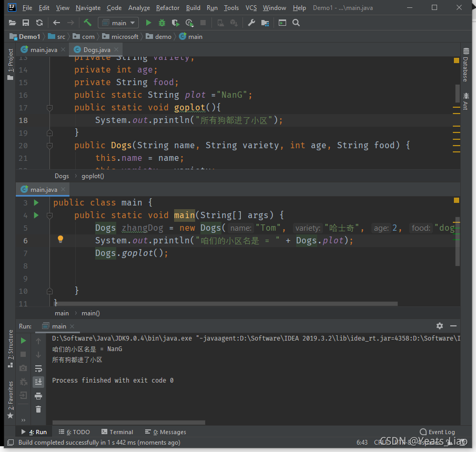The width and height of the screenshot is (476, 452).
Task: Start debugging with the bug icon
Action: [162, 23]
